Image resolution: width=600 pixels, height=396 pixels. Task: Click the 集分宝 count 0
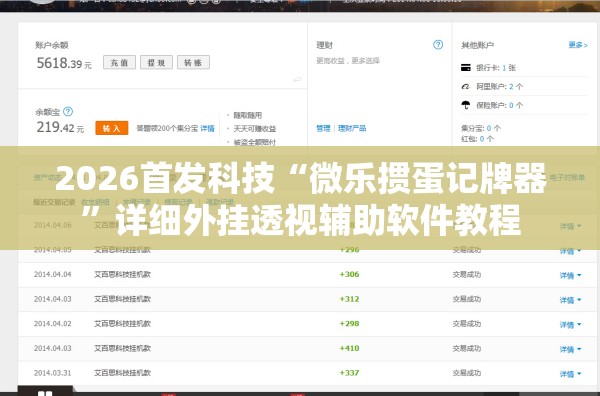point(489,128)
